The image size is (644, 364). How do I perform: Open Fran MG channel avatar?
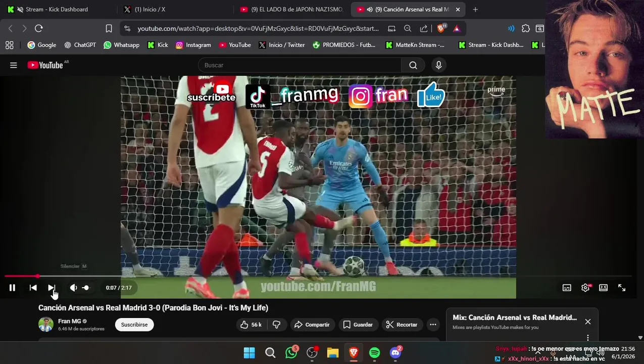click(x=46, y=325)
